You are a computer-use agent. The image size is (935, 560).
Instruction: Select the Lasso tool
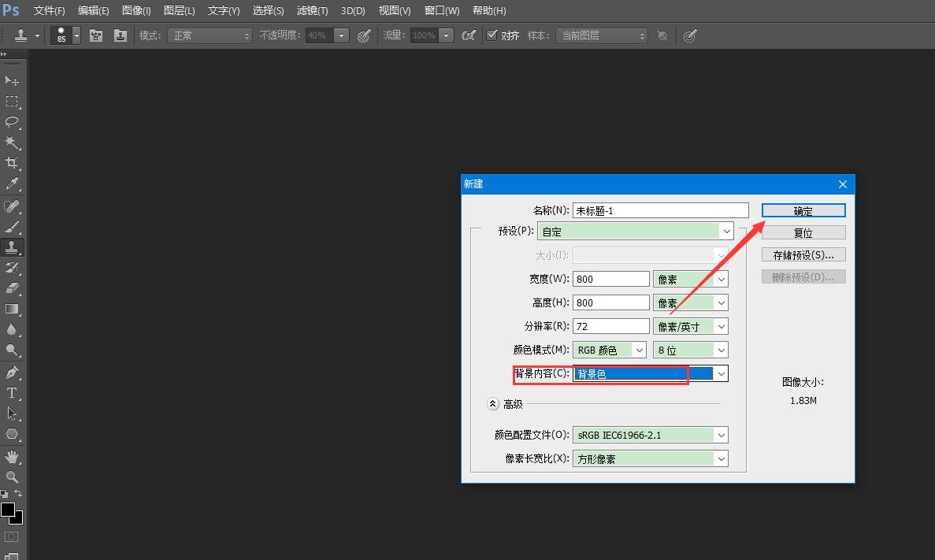click(x=11, y=121)
